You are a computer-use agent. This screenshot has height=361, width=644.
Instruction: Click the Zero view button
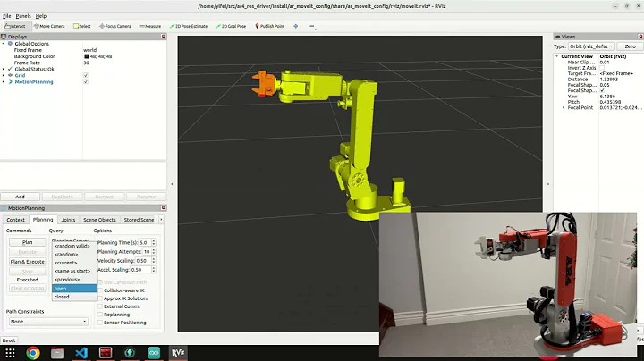pyautogui.click(x=630, y=46)
